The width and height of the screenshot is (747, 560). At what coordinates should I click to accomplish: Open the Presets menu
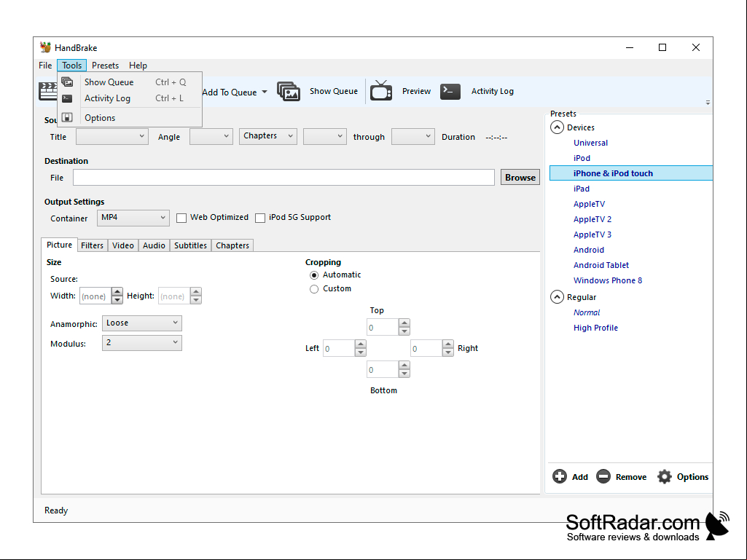coord(105,66)
